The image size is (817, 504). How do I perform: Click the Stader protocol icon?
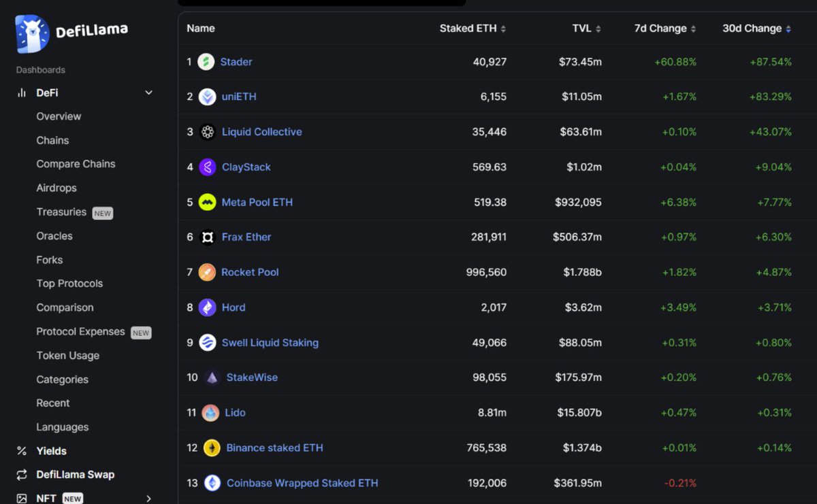206,62
